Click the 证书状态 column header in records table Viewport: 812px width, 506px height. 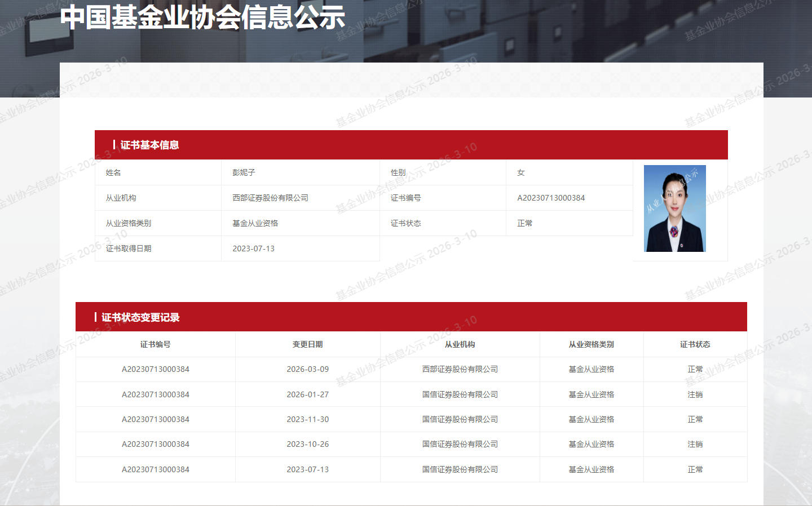click(x=695, y=344)
